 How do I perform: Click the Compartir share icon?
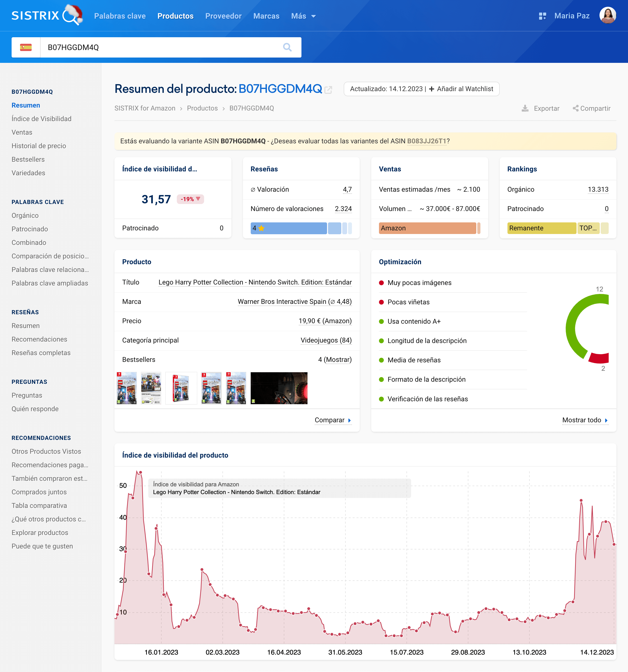(x=575, y=108)
